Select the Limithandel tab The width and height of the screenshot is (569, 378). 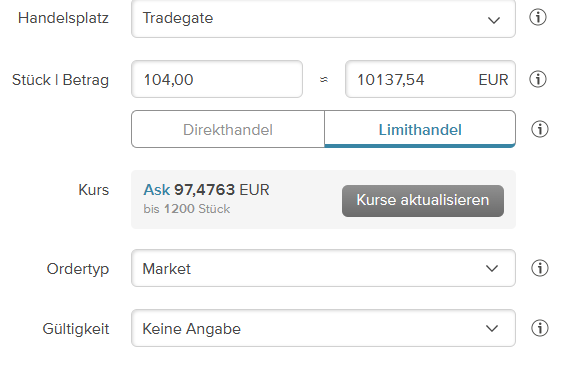pos(420,130)
